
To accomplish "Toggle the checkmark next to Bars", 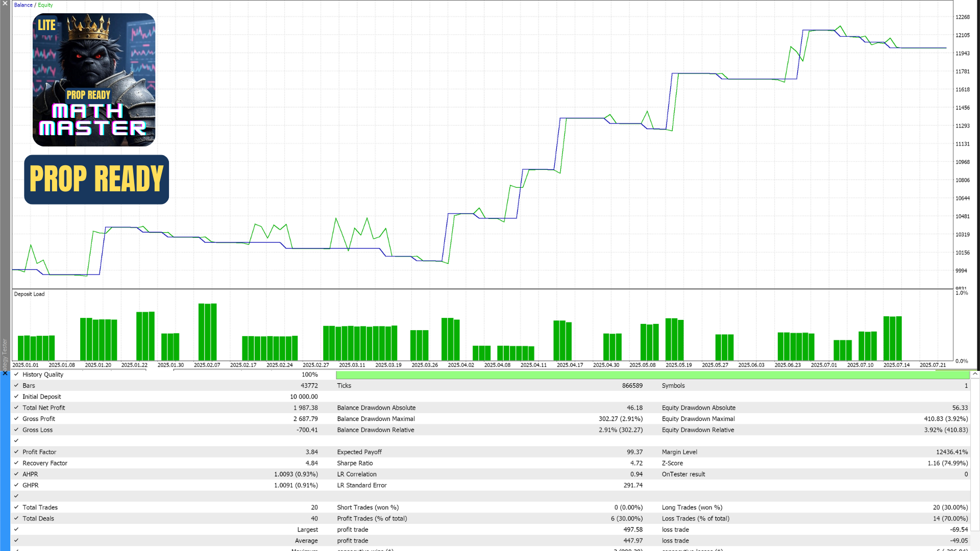I will (x=16, y=386).
